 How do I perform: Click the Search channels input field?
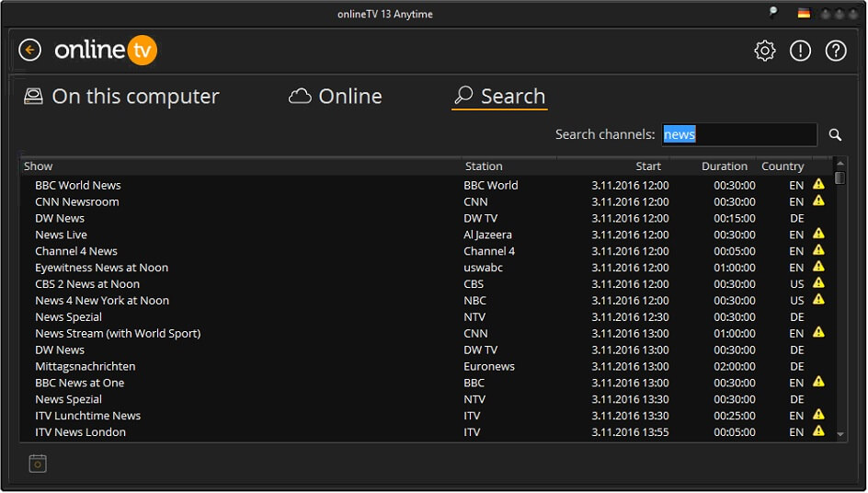(x=739, y=134)
